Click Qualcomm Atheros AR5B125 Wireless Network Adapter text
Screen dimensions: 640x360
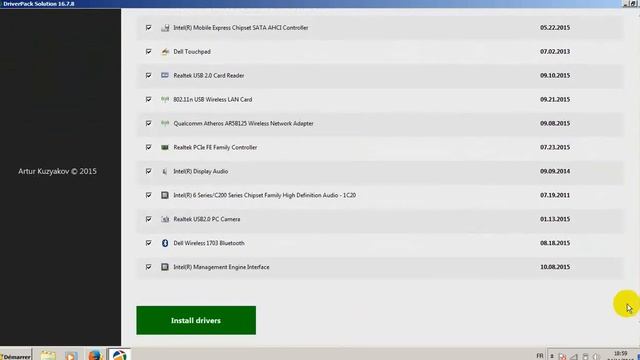(243, 123)
